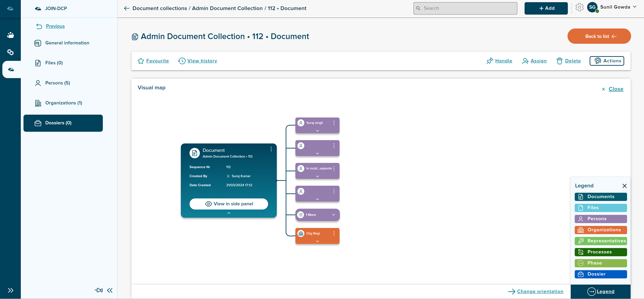Click Back to list button
644x299 pixels.
599,36
